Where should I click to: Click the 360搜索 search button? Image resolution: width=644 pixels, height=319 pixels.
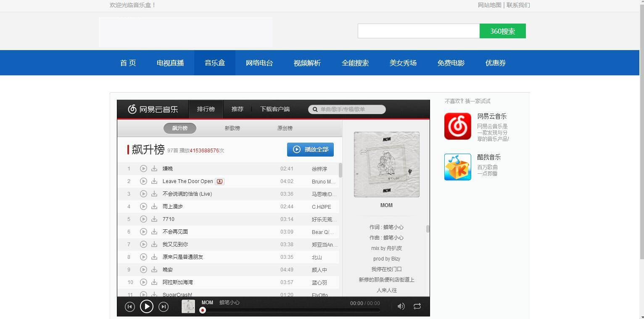pyautogui.click(x=502, y=31)
